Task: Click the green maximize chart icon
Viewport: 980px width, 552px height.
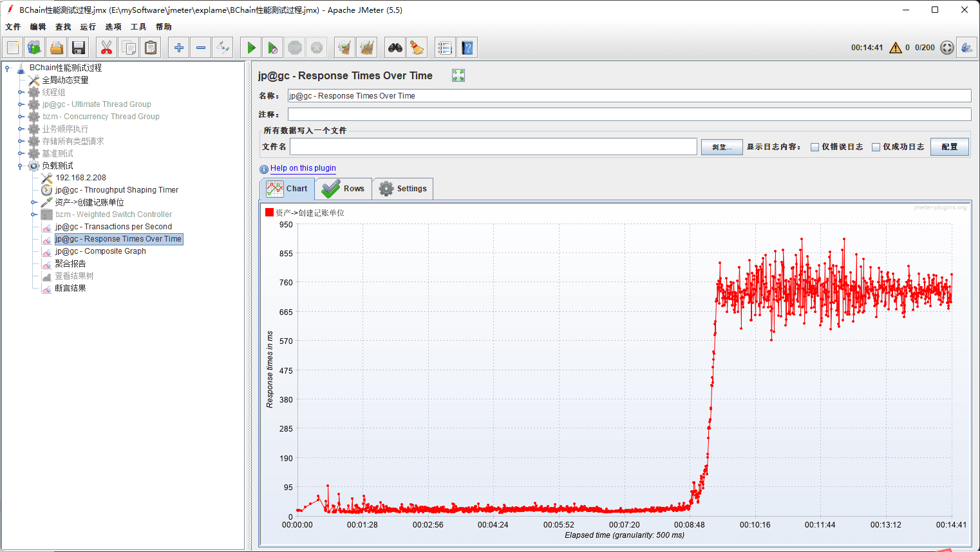Action: (x=458, y=76)
